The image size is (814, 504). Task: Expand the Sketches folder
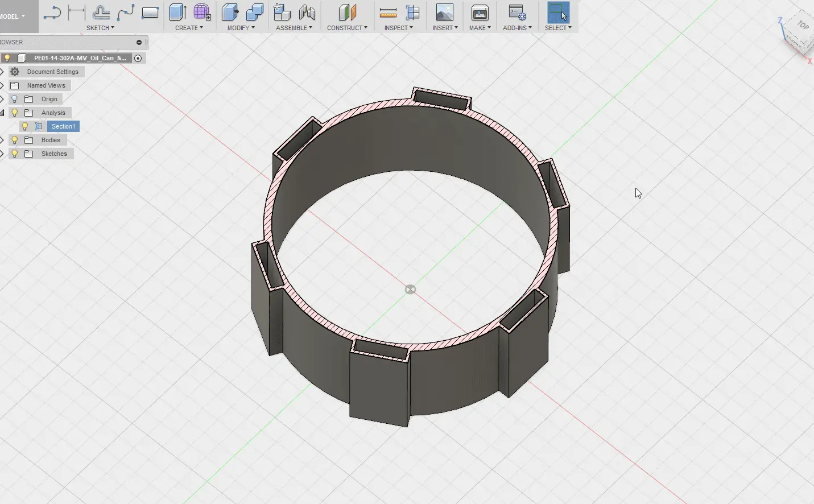2,154
